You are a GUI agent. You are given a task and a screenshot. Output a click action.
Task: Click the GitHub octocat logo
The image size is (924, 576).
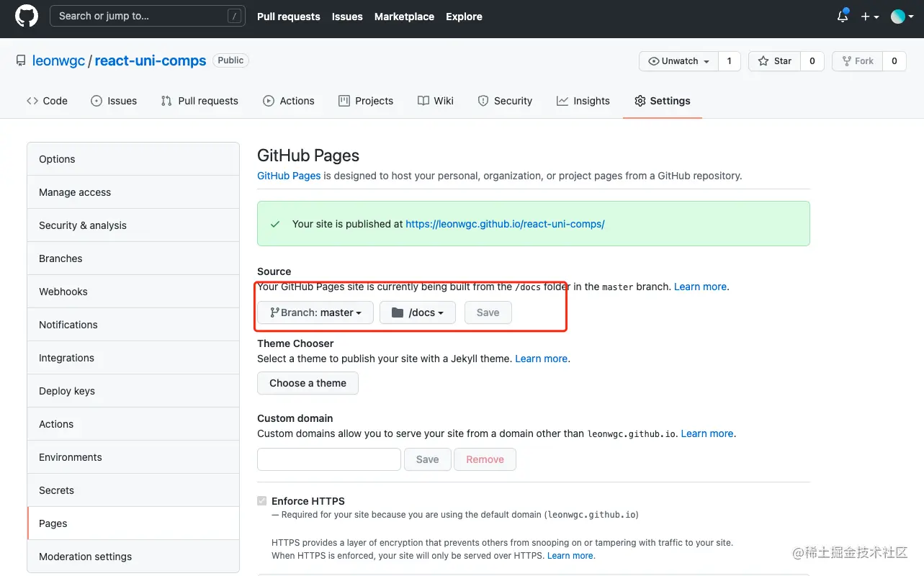(x=26, y=16)
